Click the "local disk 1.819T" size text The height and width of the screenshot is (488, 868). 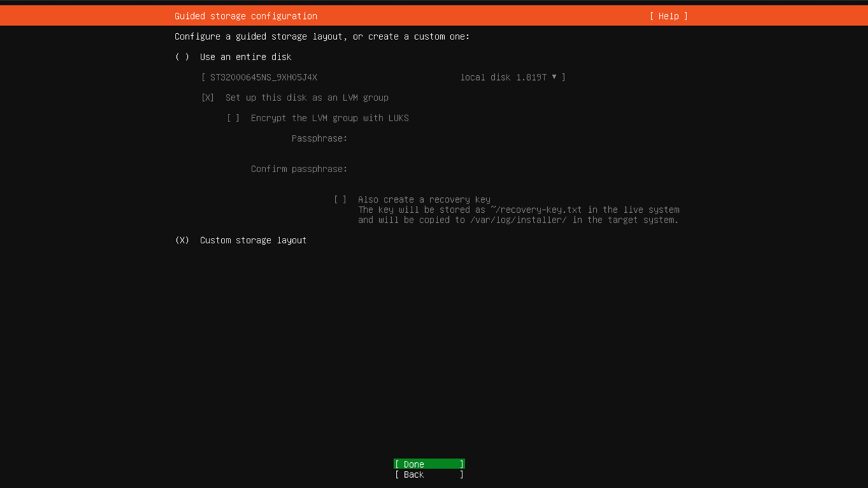pyautogui.click(x=503, y=77)
